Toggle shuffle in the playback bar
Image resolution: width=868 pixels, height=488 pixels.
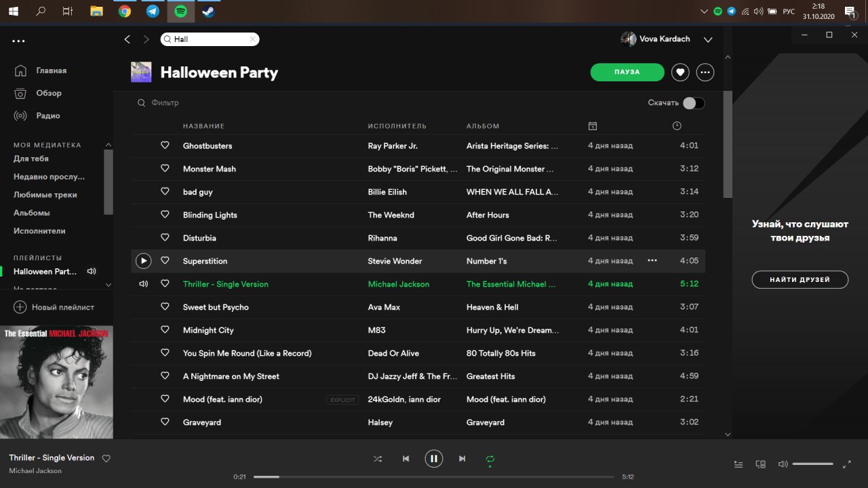pos(378,459)
